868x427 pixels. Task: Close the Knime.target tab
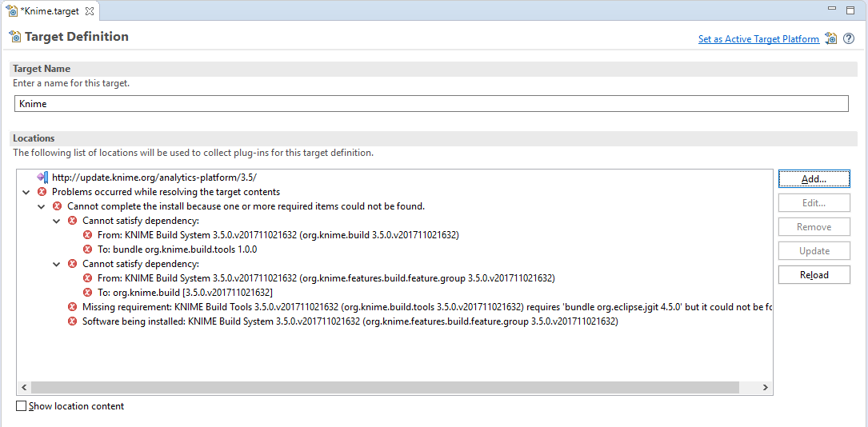pos(90,11)
